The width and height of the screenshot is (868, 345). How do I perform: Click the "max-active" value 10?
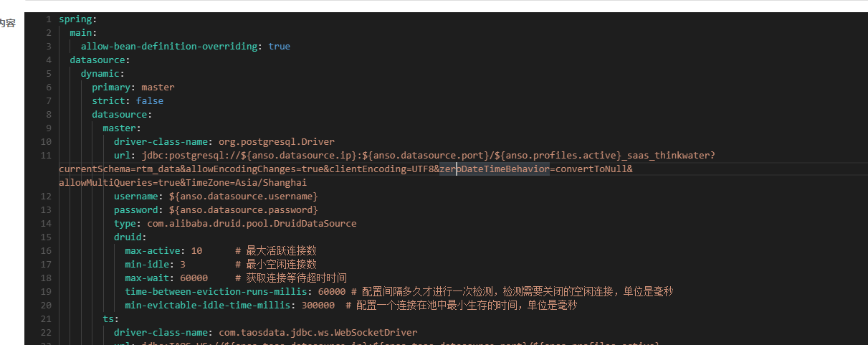(x=196, y=250)
